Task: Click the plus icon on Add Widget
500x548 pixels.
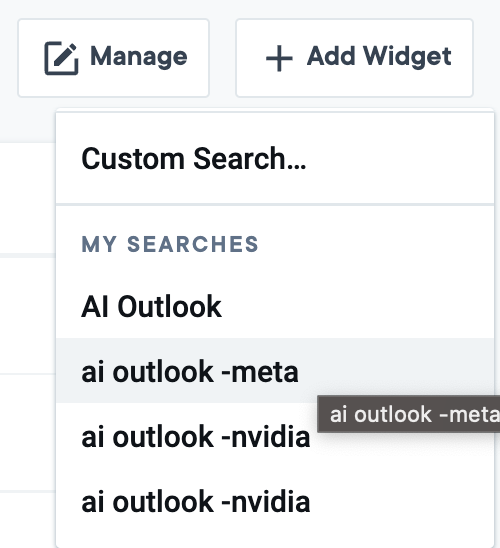Action: tap(279, 58)
